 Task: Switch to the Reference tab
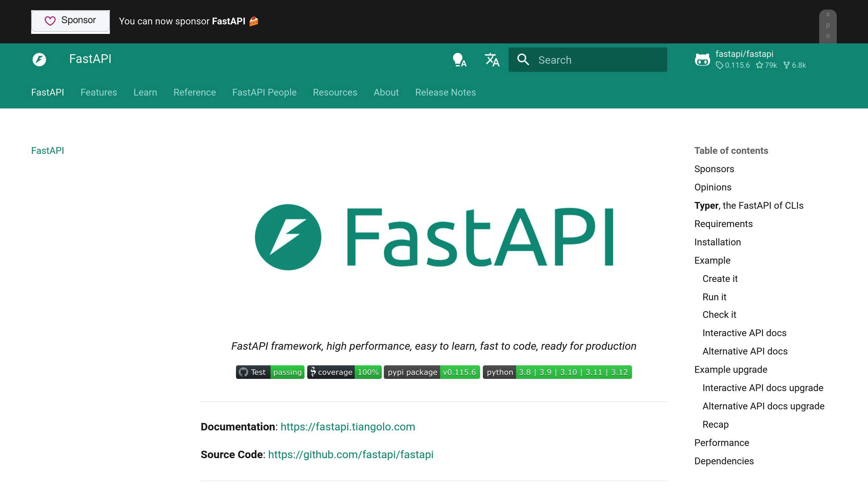[x=195, y=92]
